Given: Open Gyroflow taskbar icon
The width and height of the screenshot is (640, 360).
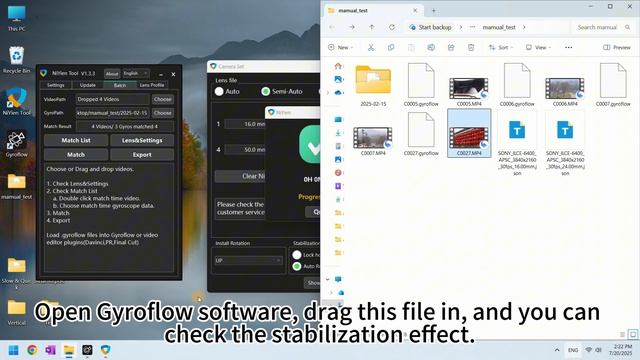Looking at the screenshot, I should [x=87, y=350].
